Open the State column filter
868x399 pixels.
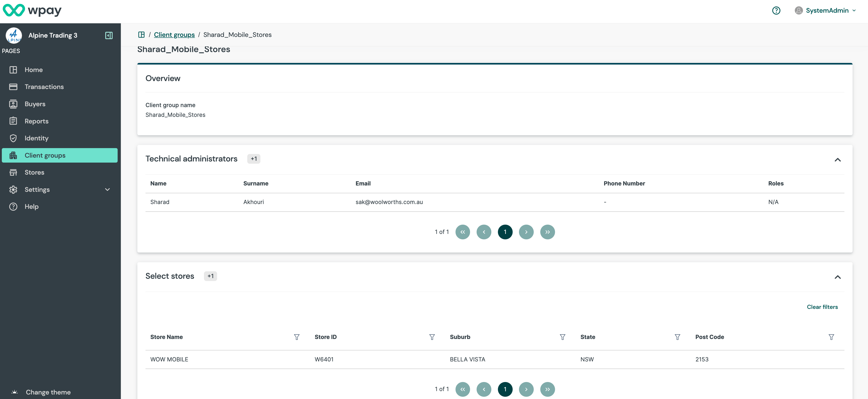pos(677,337)
